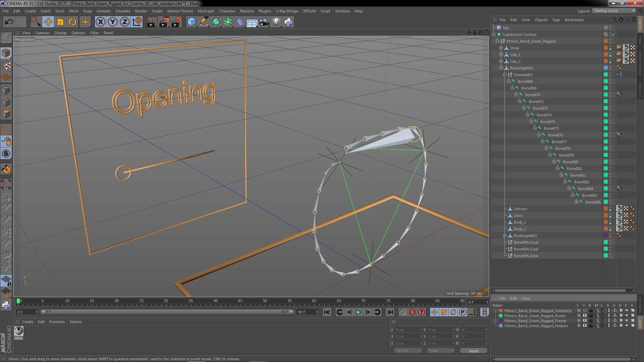Image resolution: width=644 pixels, height=362 pixels.
Task: Select the Sky object
Action: click(505, 28)
